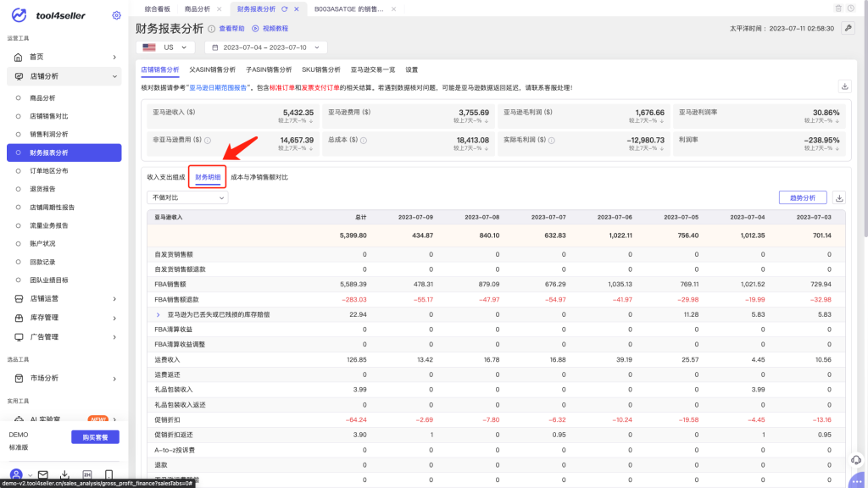Open the 不做对比 comparison dropdown

click(x=187, y=197)
